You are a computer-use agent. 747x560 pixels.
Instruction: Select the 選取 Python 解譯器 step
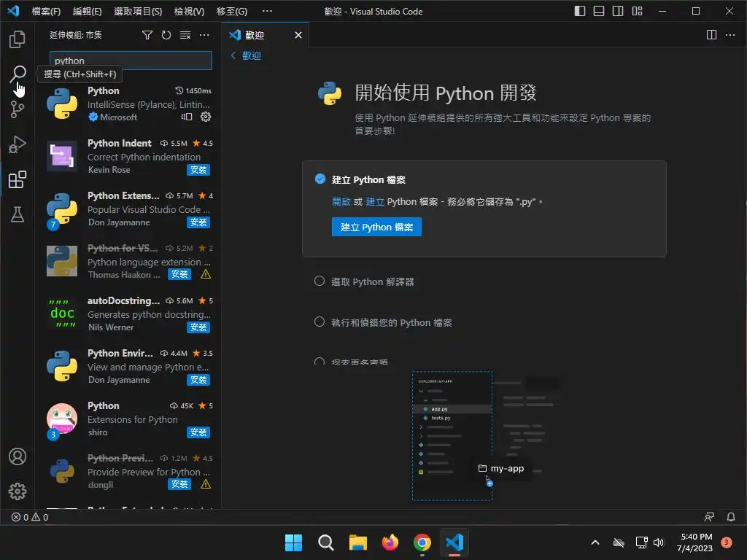(x=373, y=282)
